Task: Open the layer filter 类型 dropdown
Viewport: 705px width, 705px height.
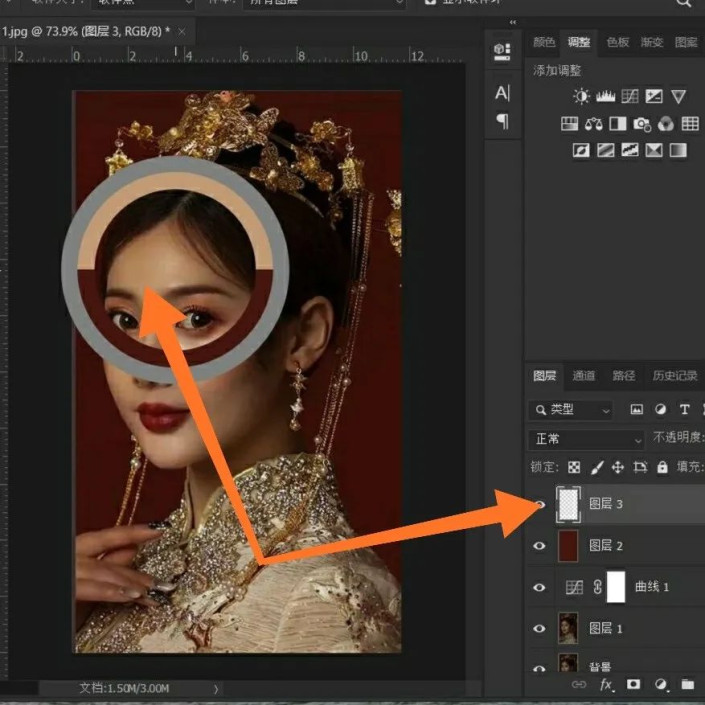Action: point(571,409)
